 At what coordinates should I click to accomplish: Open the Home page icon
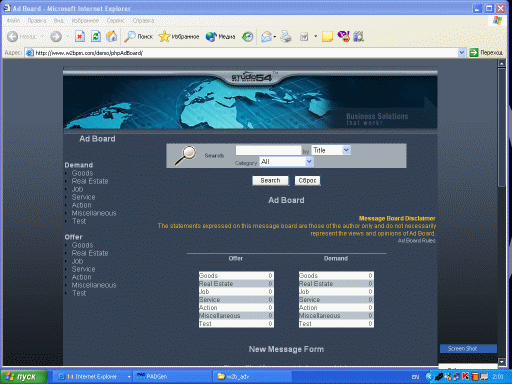click(x=112, y=36)
